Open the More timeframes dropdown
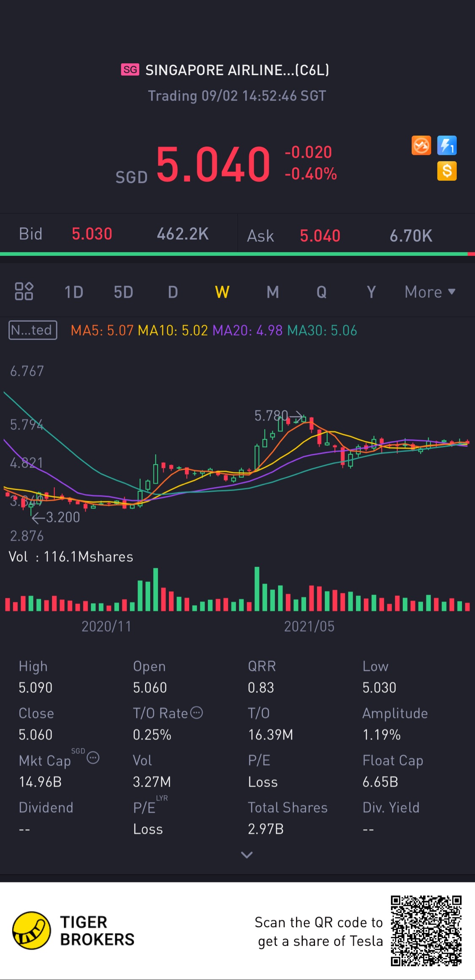This screenshot has width=475, height=980. (430, 292)
